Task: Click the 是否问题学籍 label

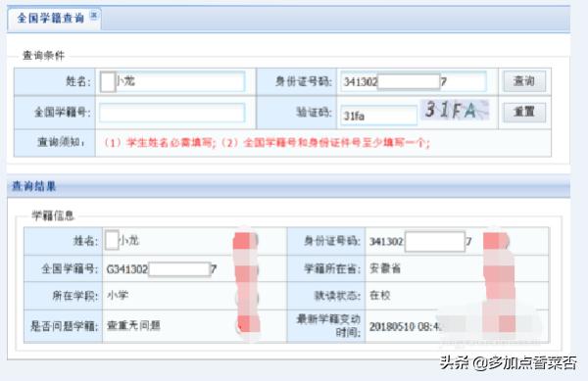Action: tap(64, 326)
